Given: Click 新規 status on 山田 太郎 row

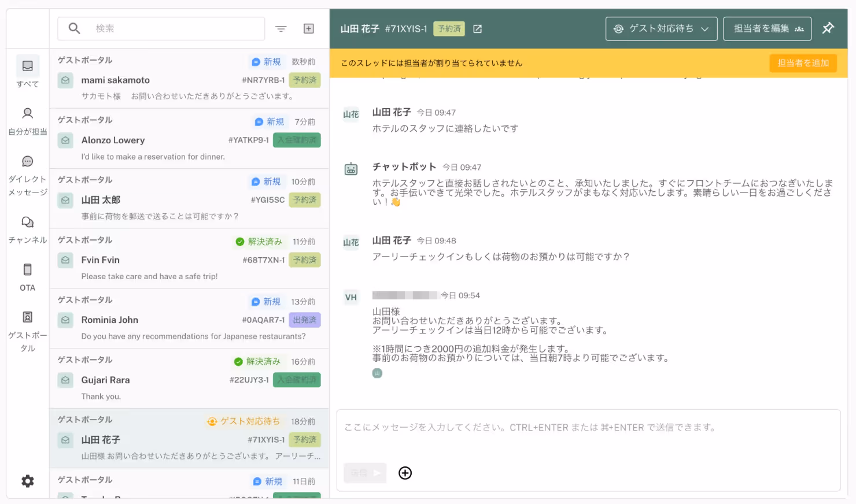Looking at the screenshot, I should point(267,181).
